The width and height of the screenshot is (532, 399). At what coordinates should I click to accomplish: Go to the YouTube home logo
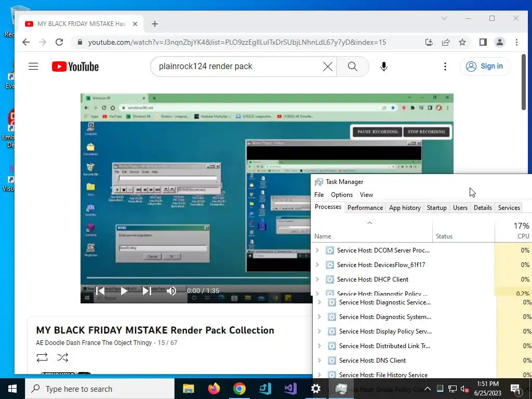click(75, 66)
